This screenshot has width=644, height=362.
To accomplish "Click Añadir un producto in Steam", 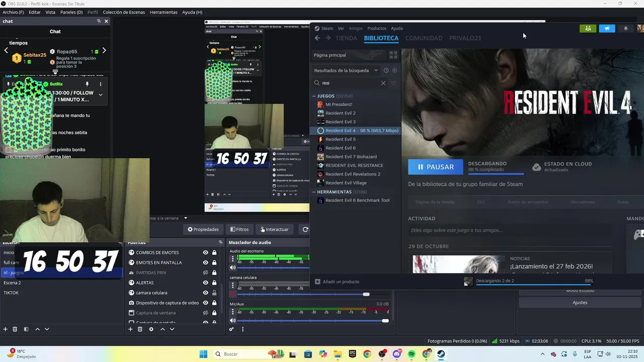I will click(x=337, y=282).
